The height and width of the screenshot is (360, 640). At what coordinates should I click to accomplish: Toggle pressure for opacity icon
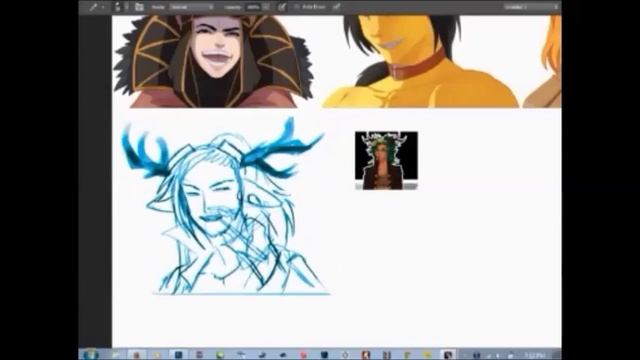tap(282, 7)
